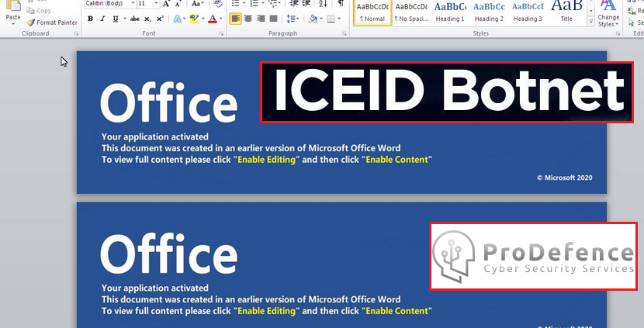Screen dimensions: 644x328
Task: Apply the Heading 2 style
Action: (x=489, y=12)
